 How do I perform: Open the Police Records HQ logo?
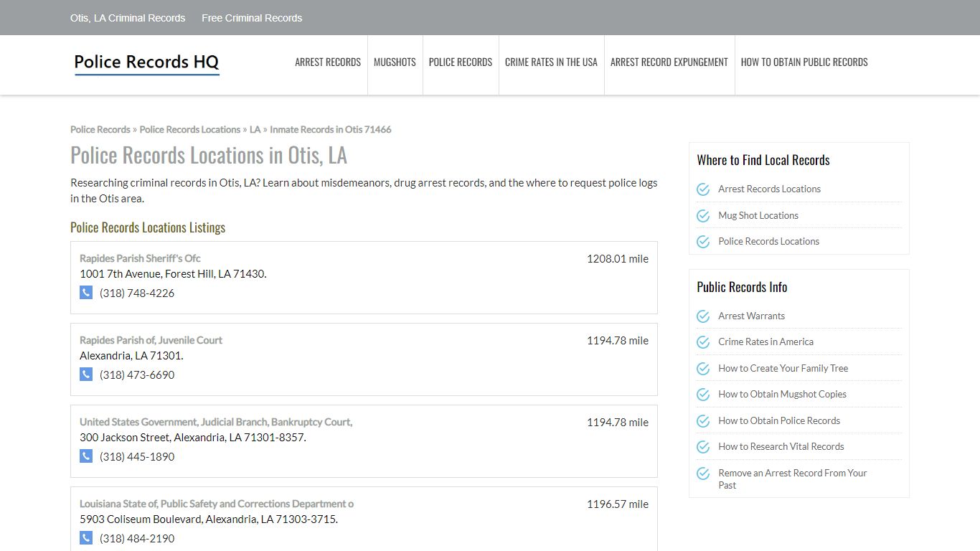(146, 63)
